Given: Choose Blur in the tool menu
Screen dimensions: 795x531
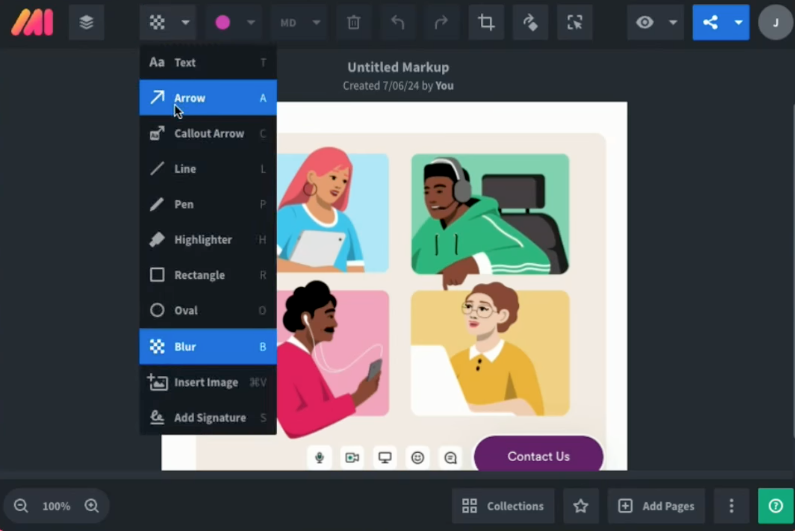Looking at the screenshot, I should coord(208,346).
